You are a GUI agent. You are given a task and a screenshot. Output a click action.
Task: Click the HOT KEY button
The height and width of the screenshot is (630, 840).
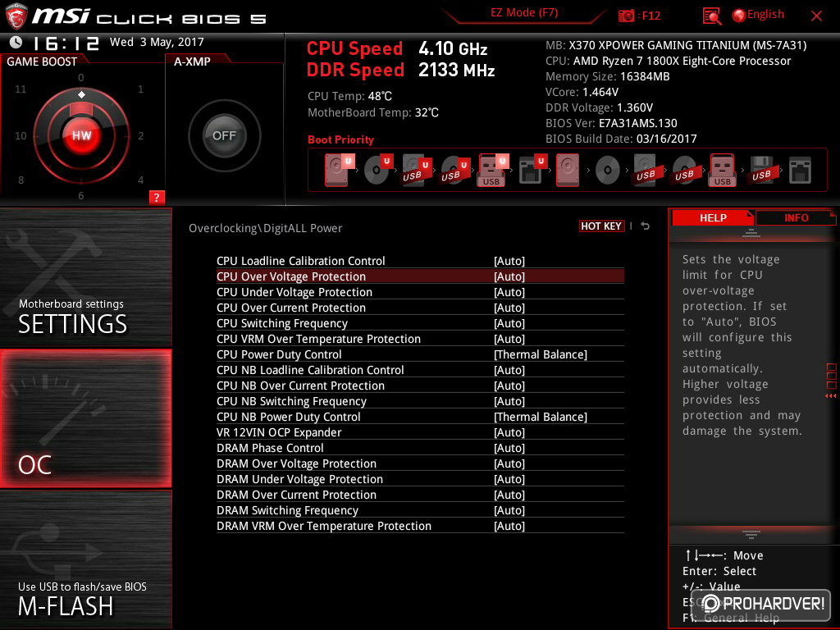601,226
